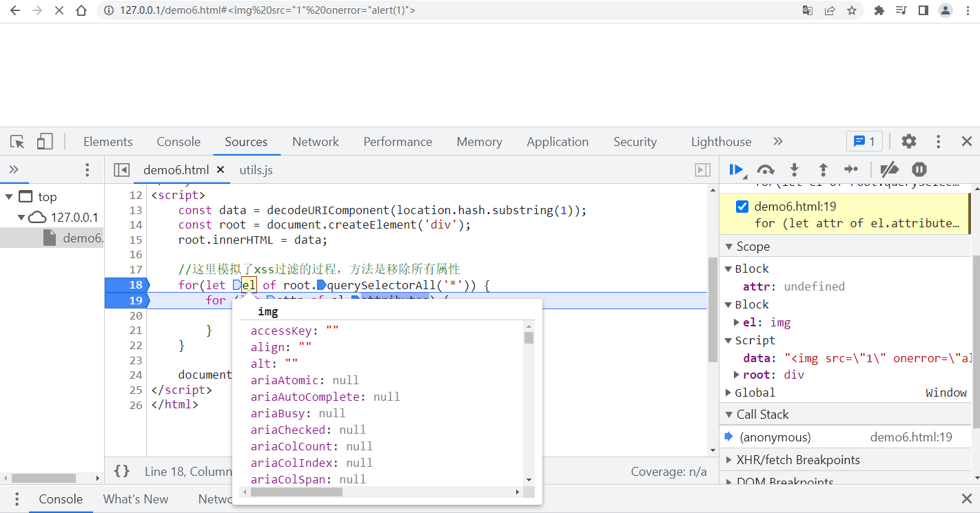
Task: Expand more navigator tabs chevron
Action: tap(14, 169)
